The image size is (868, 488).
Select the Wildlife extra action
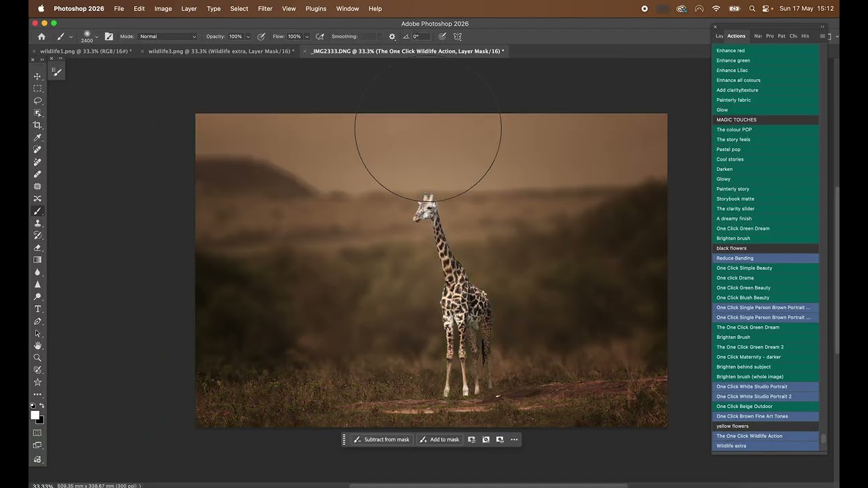pyautogui.click(x=766, y=446)
